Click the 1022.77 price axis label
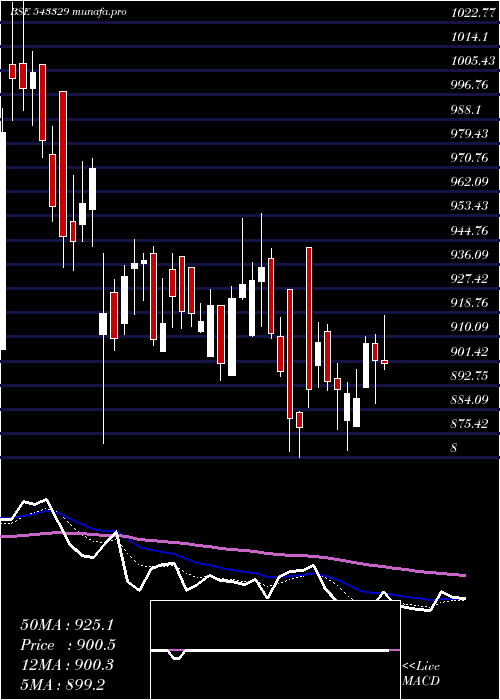 pos(473,12)
